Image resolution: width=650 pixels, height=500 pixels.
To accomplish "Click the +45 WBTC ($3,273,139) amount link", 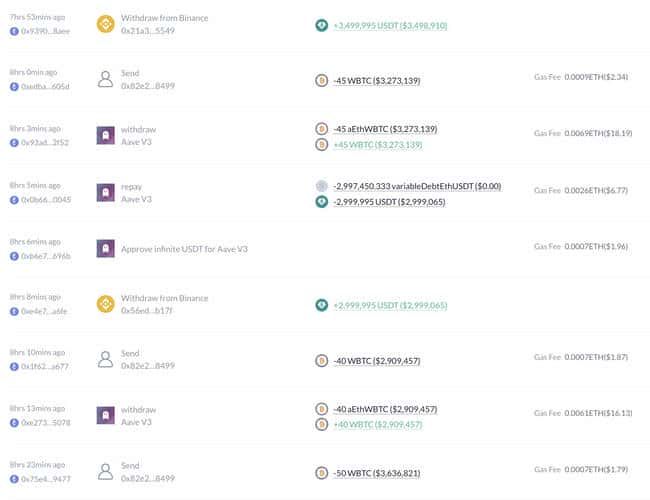I will [x=377, y=144].
